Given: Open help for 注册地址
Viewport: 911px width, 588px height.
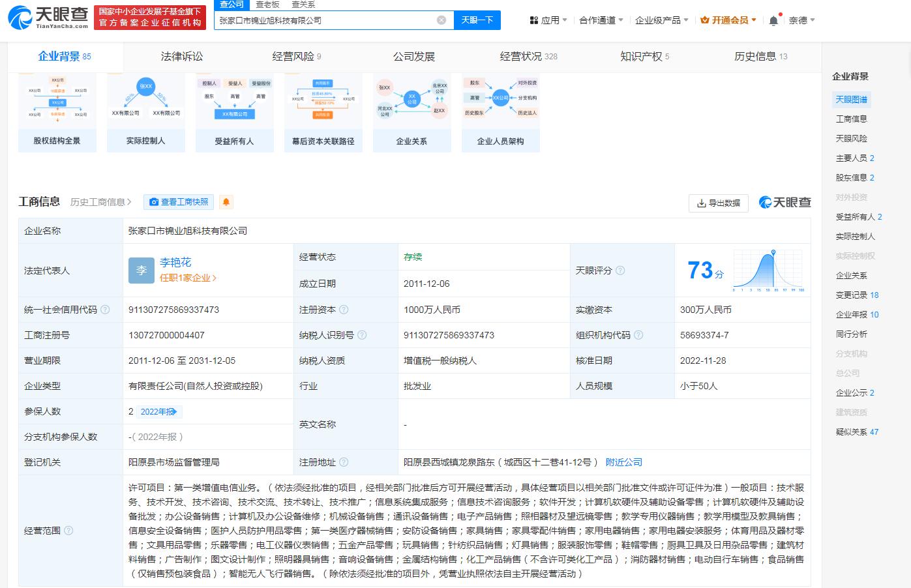Looking at the screenshot, I should [344, 462].
